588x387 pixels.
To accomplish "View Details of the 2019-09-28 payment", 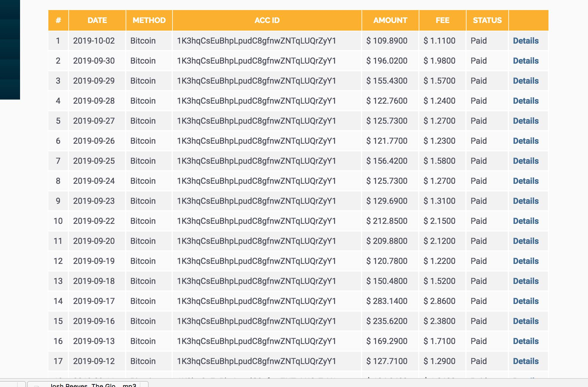I will click(x=525, y=101).
